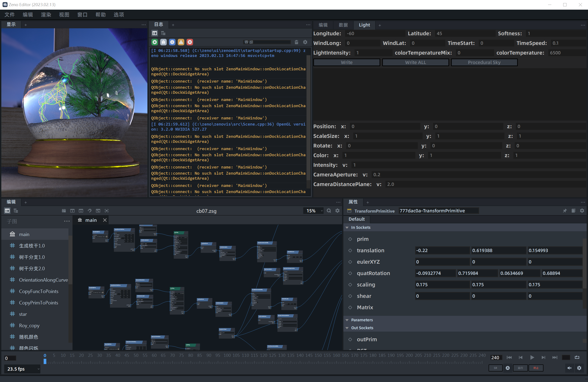Image resolution: width=588 pixels, height=382 pixels.
Task: Collapse the Out Sockets section
Action: (347, 328)
